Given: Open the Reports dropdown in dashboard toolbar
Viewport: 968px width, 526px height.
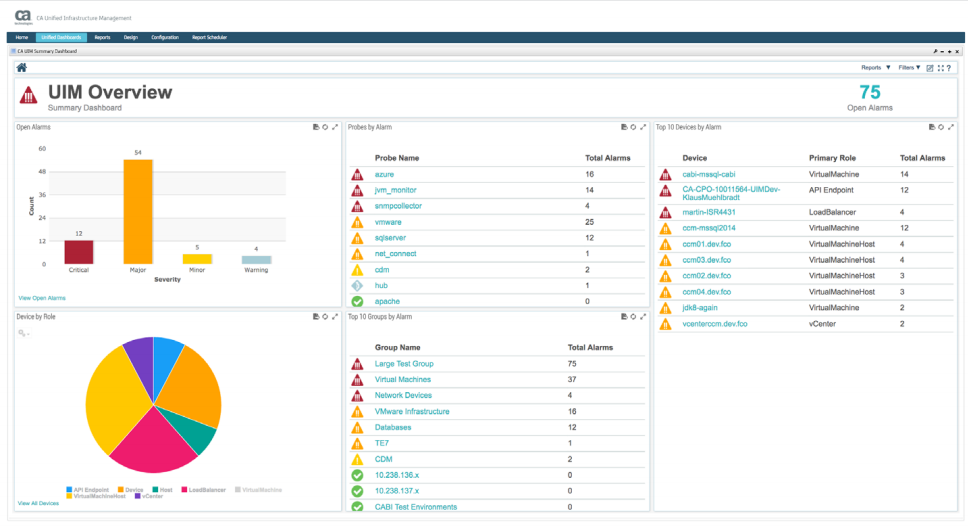Looking at the screenshot, I should pyautogui.click(x=875, y=68).
